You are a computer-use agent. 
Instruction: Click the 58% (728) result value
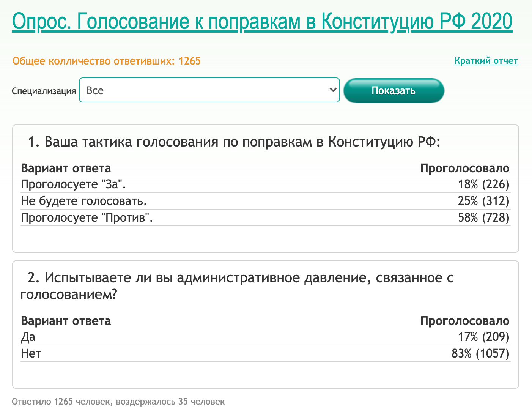coord(483,218)
